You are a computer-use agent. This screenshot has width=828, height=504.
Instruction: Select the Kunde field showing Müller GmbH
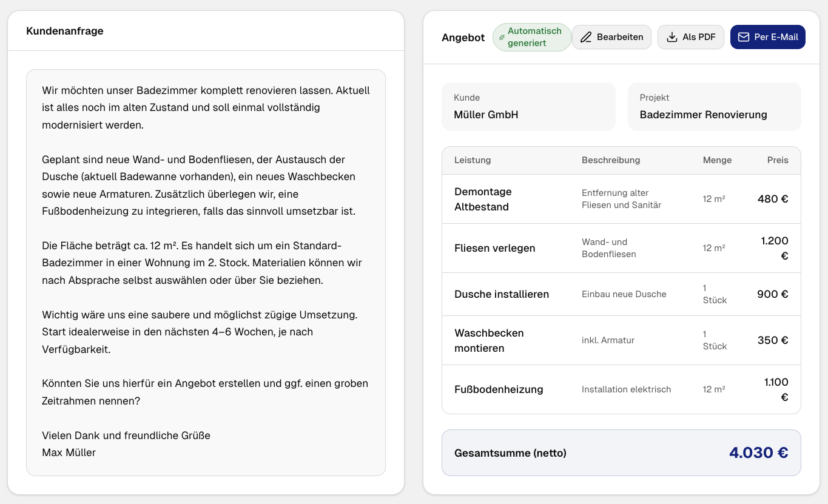pyautogui.click(x=528, y=107)
